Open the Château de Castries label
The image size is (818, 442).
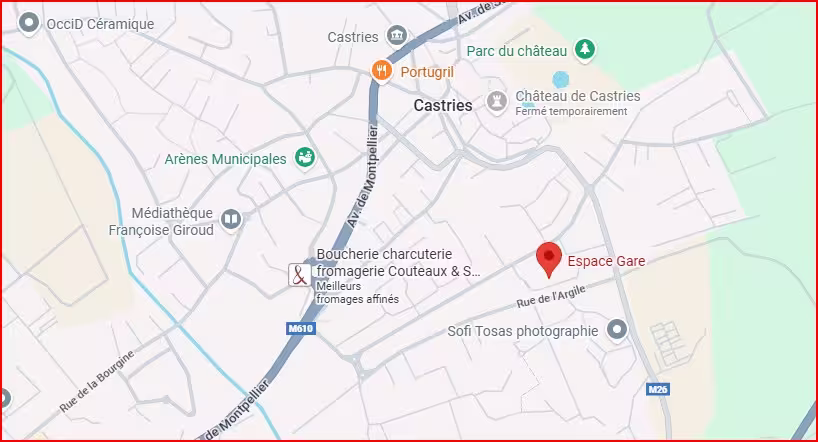pyautogui.click(x=578, y=96)
